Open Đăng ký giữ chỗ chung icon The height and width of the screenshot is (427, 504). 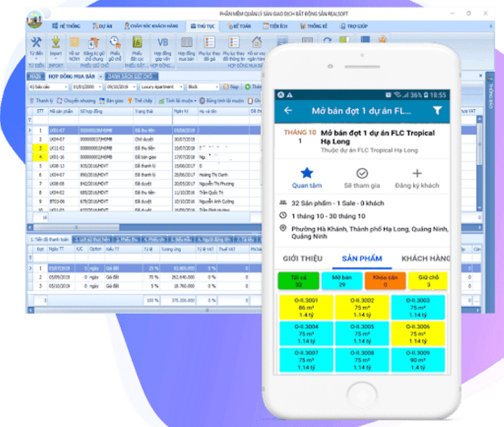[94, 42]
